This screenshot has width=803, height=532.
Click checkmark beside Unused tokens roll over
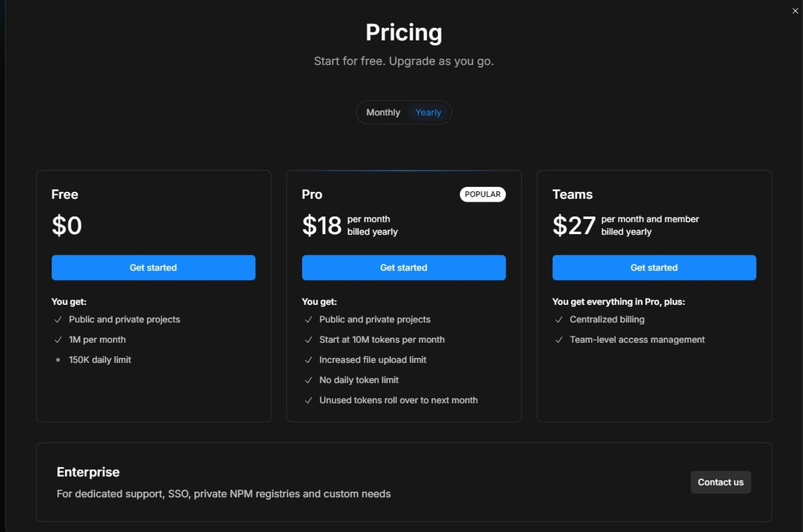pos(308,400)
